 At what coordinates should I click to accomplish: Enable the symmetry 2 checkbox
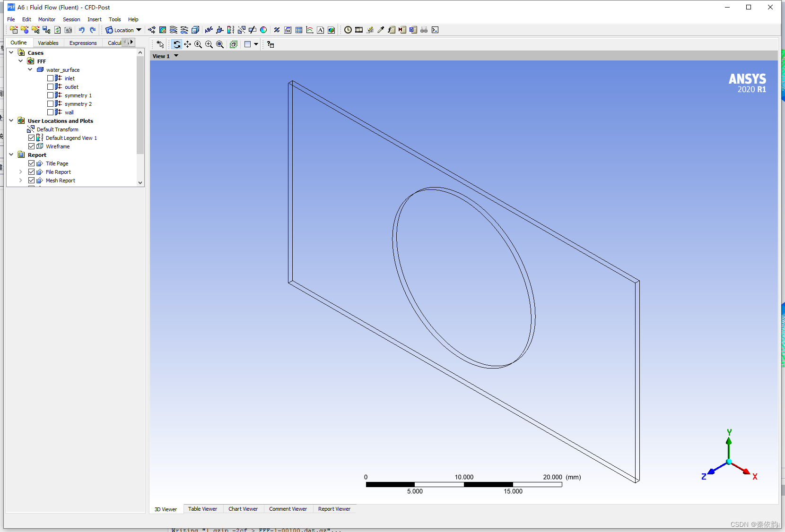point(50,104)
